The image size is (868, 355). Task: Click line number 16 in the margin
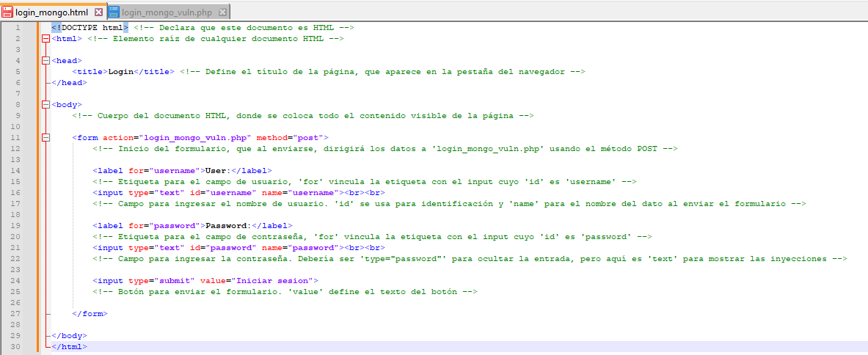tap(16, 192)
